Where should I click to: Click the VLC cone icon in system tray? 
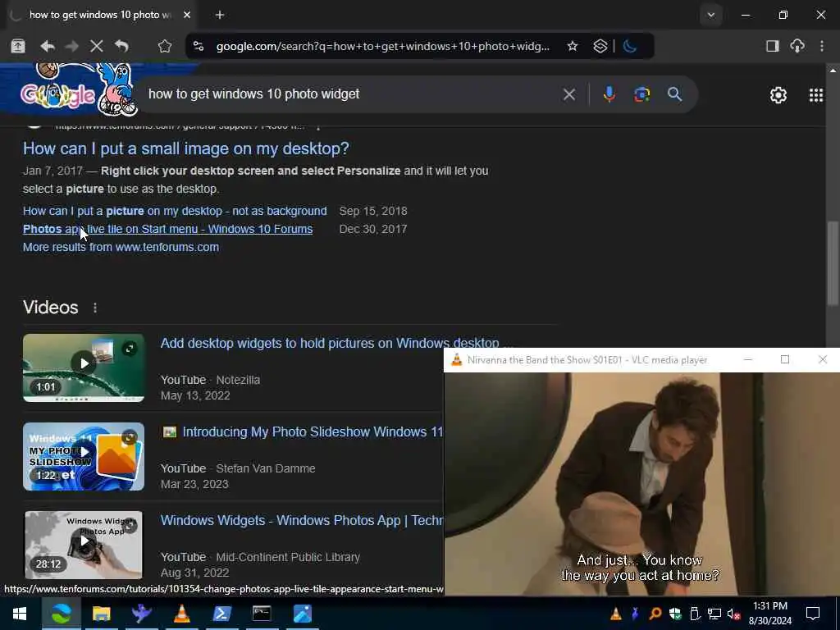coord(616,614)
